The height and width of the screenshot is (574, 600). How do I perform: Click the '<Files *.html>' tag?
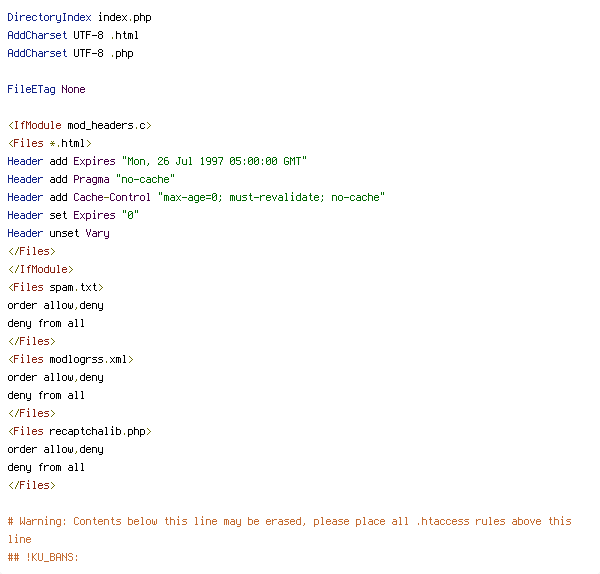point(49,143)
